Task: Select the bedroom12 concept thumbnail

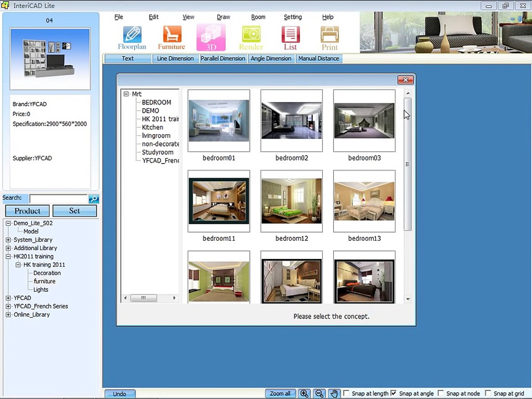Action: click(291, 201)
